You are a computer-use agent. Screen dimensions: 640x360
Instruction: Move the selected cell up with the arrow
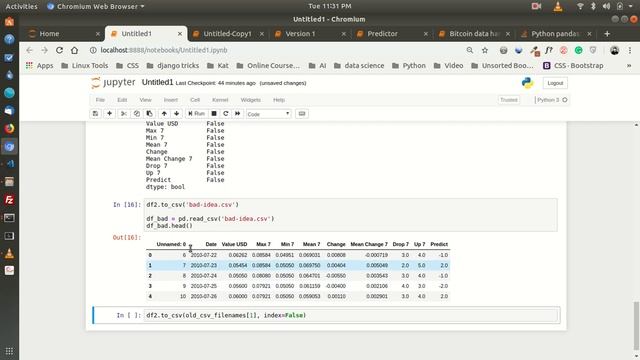164,114
